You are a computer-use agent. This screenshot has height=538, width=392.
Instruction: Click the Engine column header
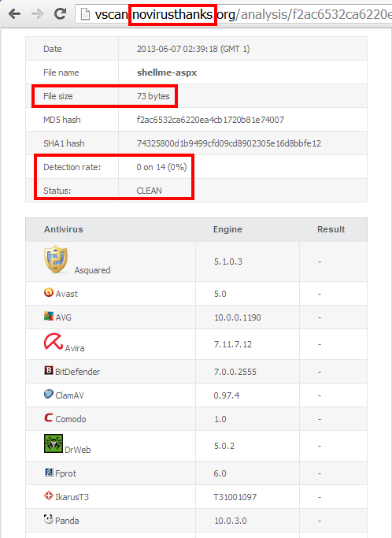[227, 229]
